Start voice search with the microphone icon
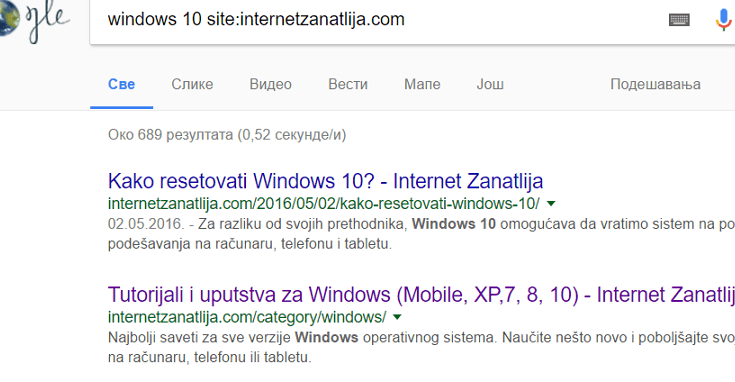The height and width of the screenshot is (382, 735). click(724, 20)
